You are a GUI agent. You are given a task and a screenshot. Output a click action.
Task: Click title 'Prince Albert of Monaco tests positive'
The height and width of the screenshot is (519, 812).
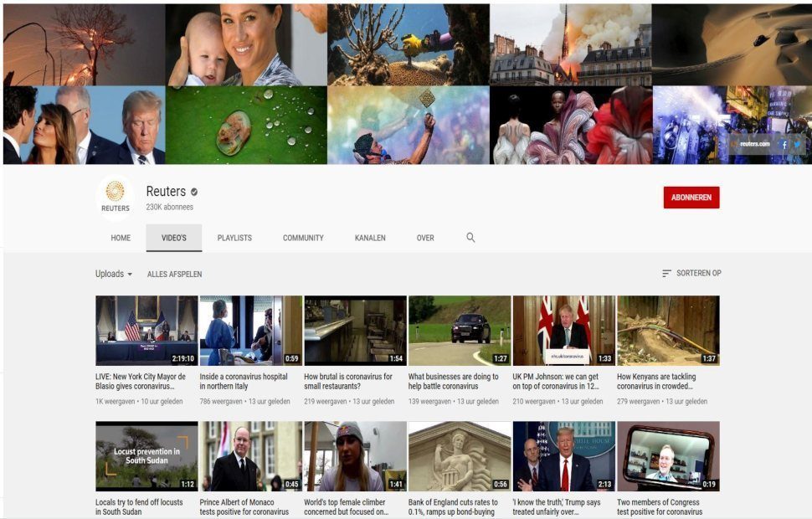(244, 506)
